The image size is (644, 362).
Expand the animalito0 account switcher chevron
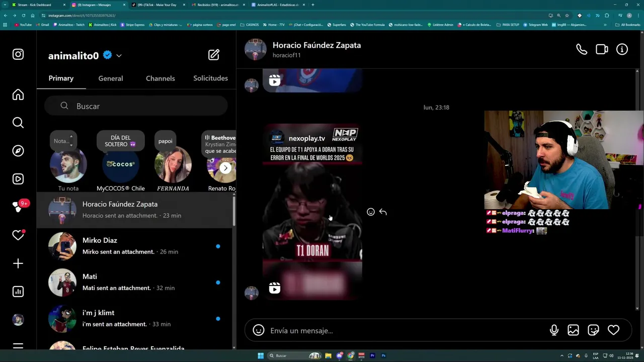pos(119,56)
